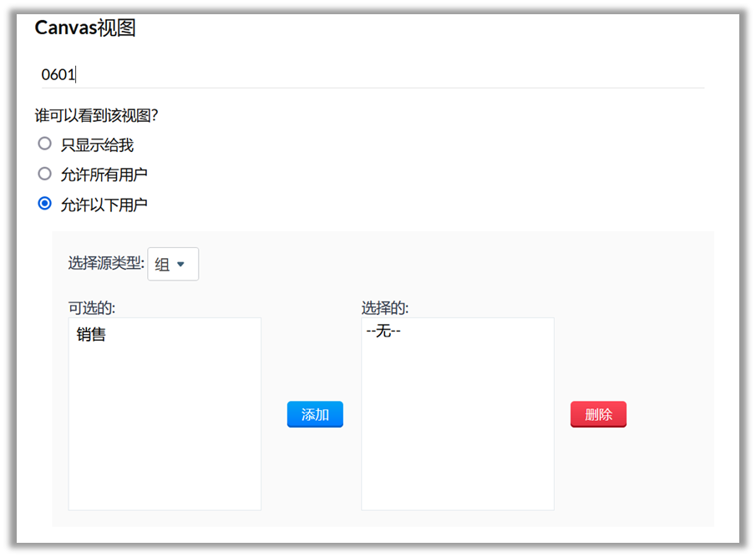756x557 pixels.
Task: Click the 选择的 list label
Action: click(x=384, y=308)
